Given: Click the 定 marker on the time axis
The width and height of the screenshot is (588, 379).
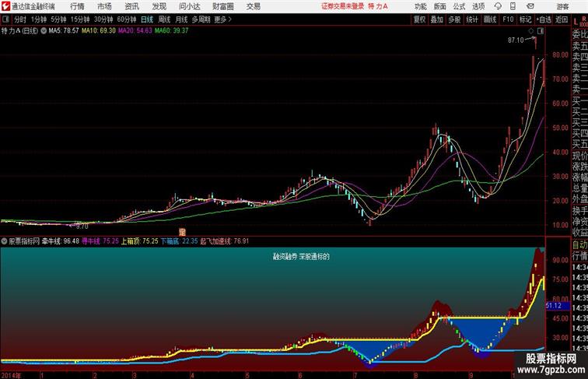Looking at the screenshot, I should tap(183, 232).
